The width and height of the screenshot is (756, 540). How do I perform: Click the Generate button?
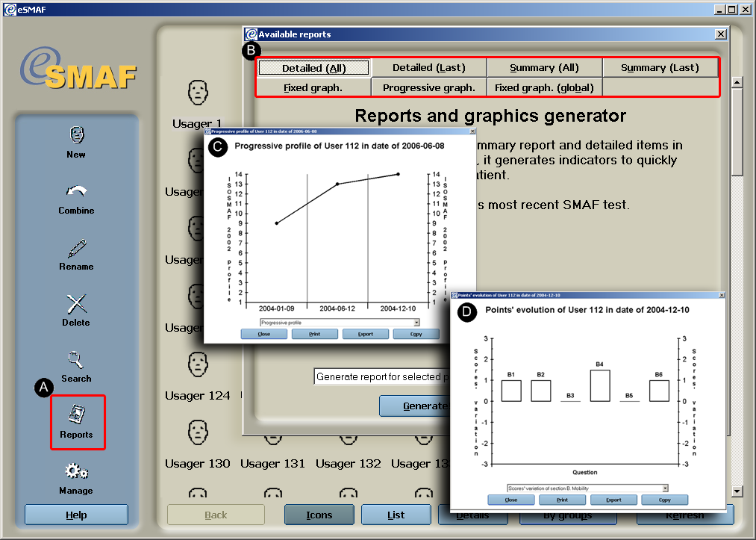415,406
